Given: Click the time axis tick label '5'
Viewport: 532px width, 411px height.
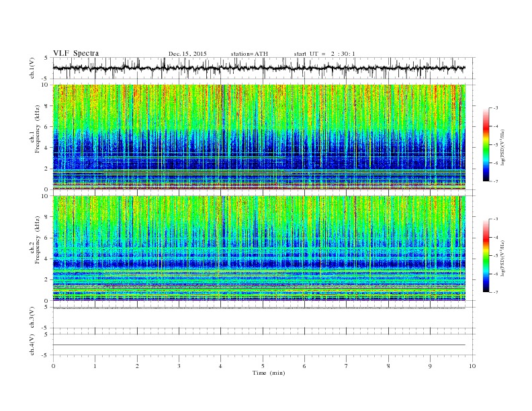Looking at the screenshot, I should [x=263, y=366].
